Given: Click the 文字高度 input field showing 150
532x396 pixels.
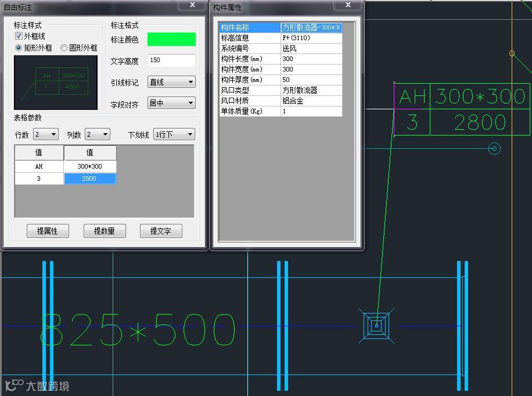Looking at the screenshot, I should [171, 60].
